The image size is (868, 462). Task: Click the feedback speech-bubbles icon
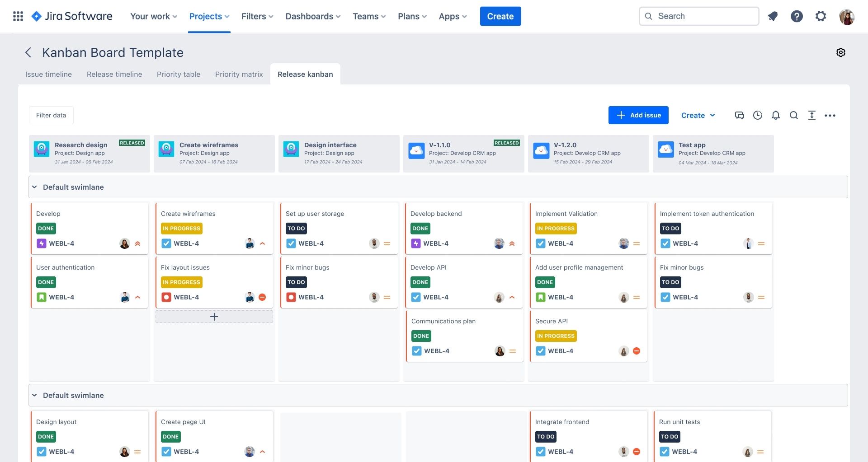tap(740, 115)
